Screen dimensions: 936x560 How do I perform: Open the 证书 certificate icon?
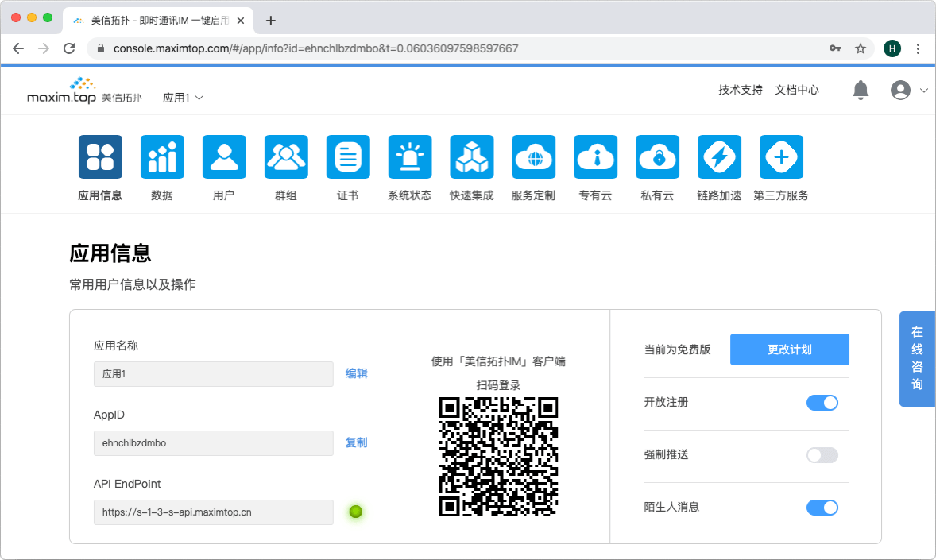[x=348, y=157]
